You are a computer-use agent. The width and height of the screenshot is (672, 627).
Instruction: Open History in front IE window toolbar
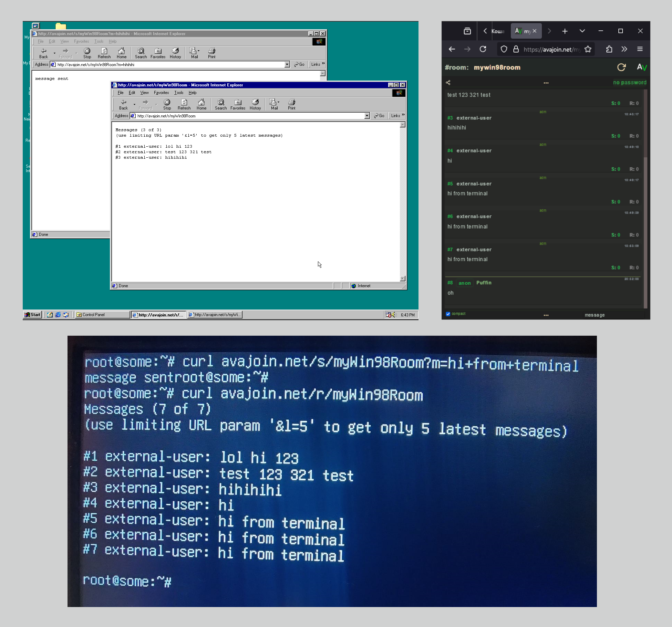[255, 104]
